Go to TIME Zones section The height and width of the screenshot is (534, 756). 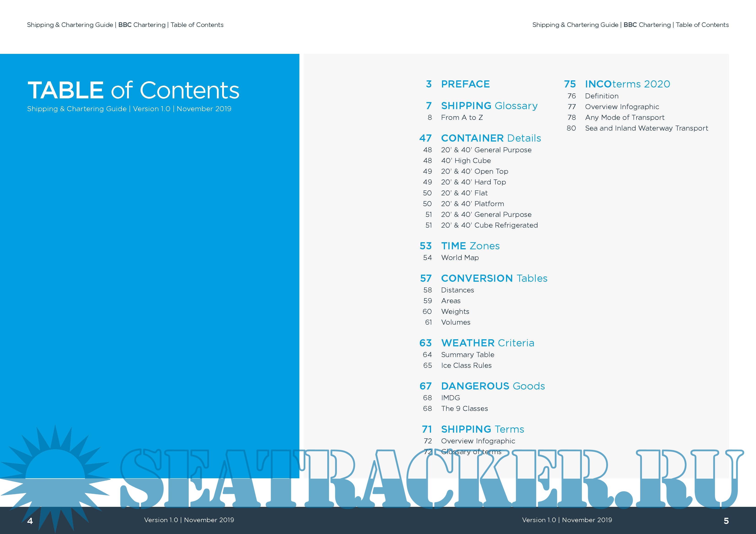click(x=470, y=246)
